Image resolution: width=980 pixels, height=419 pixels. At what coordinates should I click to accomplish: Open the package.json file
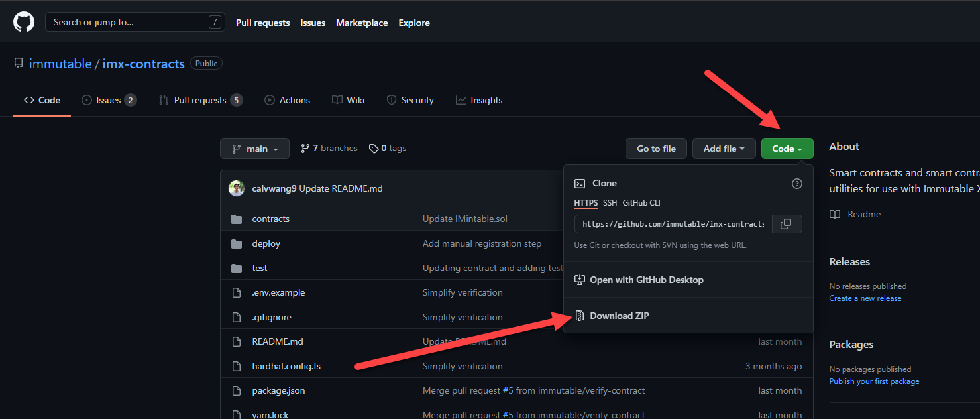pos(278,390)
